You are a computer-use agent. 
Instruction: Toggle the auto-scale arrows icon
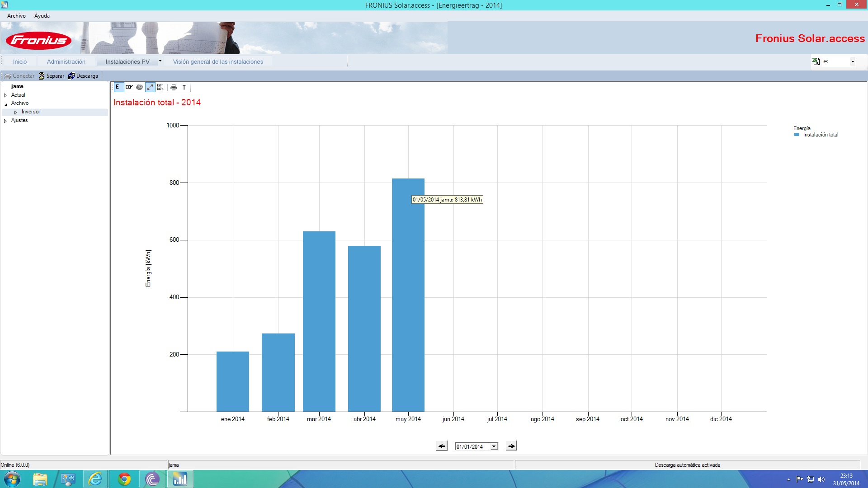[x=150, y=87]
